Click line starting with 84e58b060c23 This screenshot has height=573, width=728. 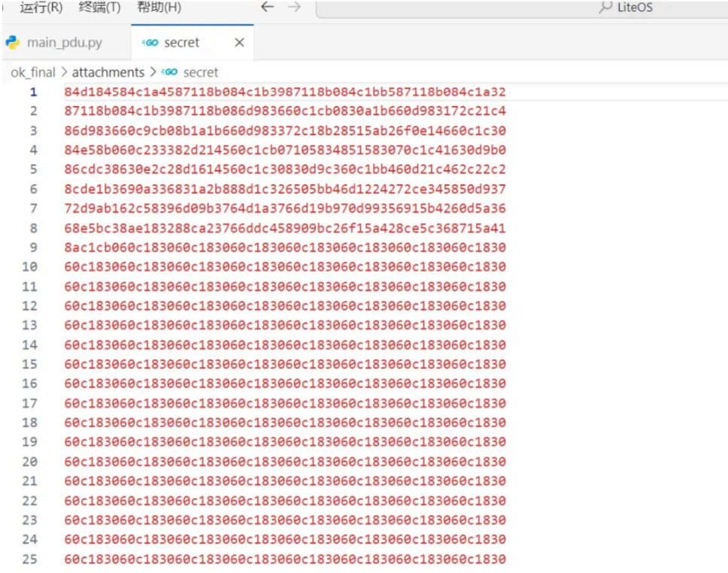pyautogui.click(x=285, y=150)
